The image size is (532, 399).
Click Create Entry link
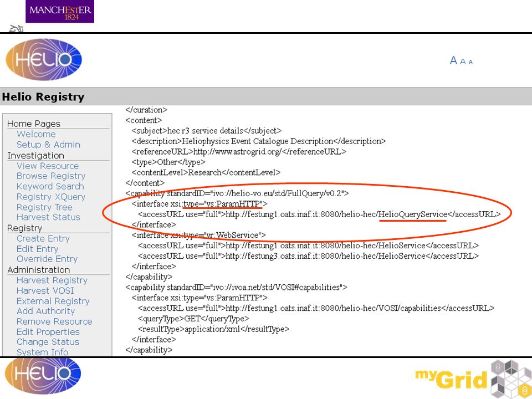click(x=43, y=238)
